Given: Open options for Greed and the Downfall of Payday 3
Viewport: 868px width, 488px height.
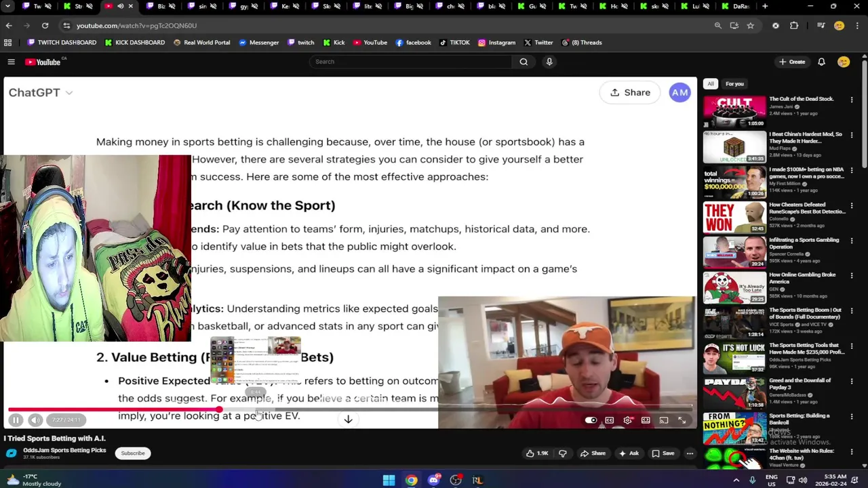Looking at the screenshot, I should [852, 382].
